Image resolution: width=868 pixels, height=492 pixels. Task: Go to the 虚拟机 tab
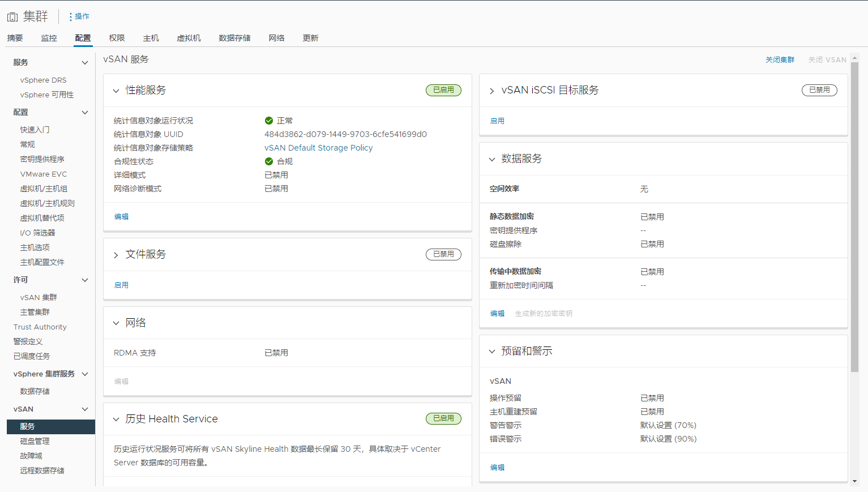(x=189, y=38)
